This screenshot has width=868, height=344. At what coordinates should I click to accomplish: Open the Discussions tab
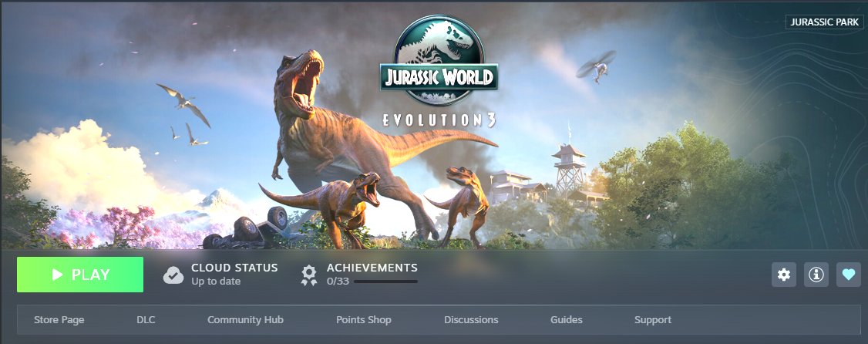(471, 319)
